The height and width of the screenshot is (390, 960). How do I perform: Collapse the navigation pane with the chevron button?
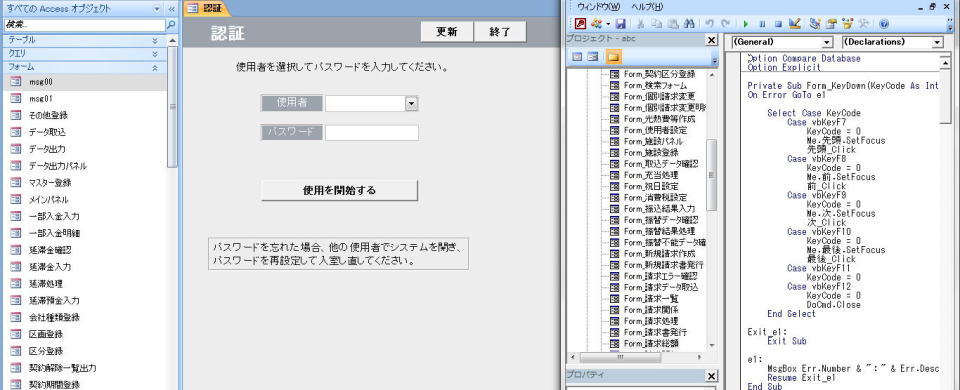click(x=171, y=9)
